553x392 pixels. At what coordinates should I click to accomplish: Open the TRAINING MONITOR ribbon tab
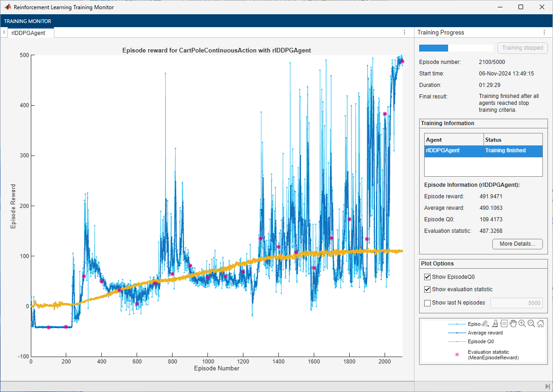[28, 21]
